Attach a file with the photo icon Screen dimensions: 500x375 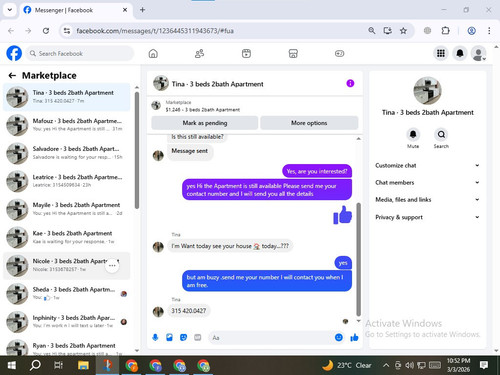169,338
